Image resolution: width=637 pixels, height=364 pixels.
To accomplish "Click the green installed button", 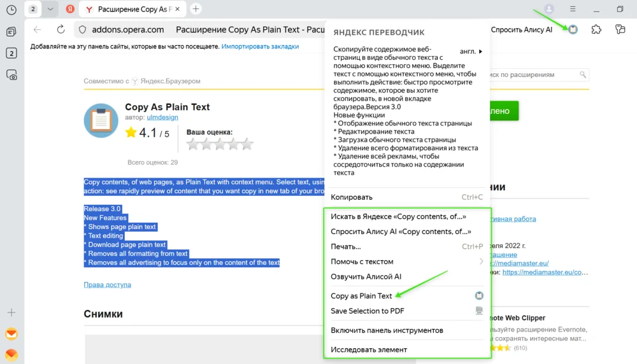I will point(504,111).
